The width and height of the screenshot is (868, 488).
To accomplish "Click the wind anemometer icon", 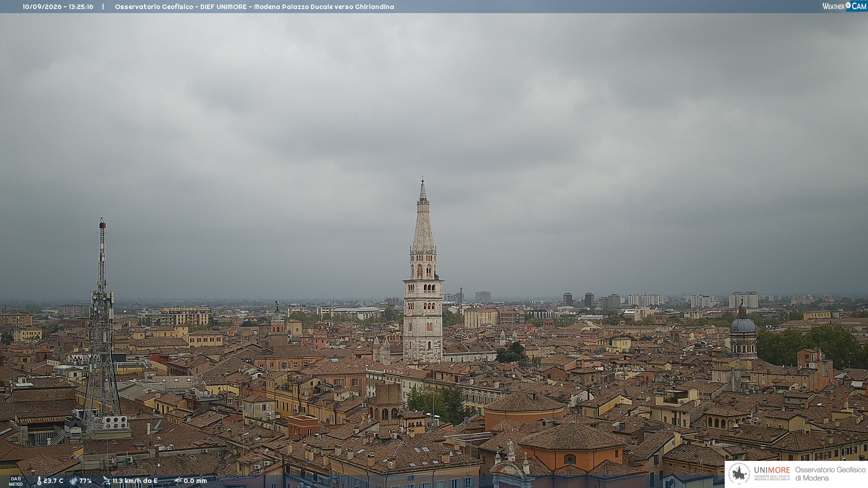I will [106, 481].
